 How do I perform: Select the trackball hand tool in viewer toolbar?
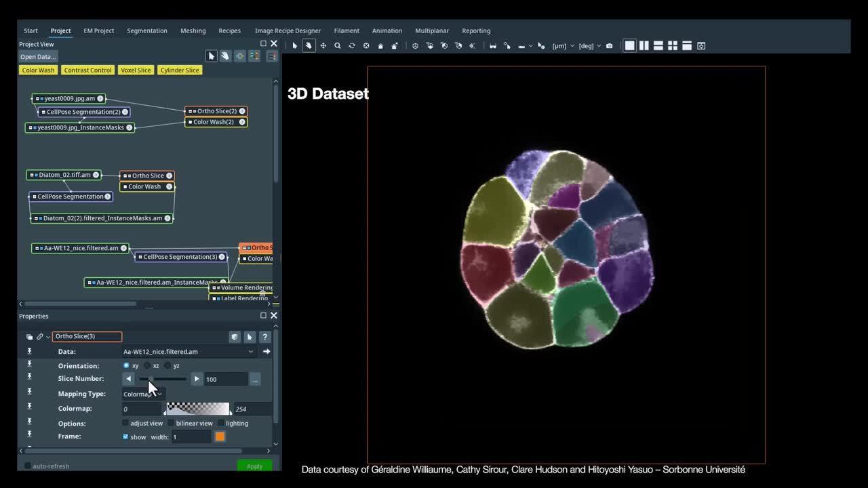(x=309, y=45)
